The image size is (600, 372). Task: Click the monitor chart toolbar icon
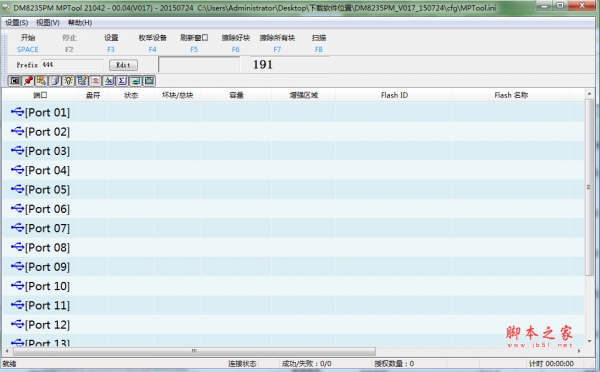[135, 81]
